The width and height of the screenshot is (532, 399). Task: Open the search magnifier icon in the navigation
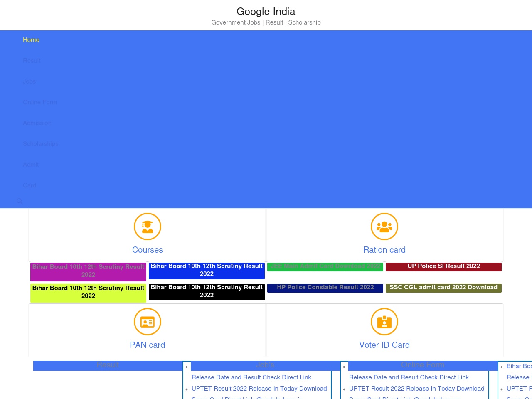20,202
